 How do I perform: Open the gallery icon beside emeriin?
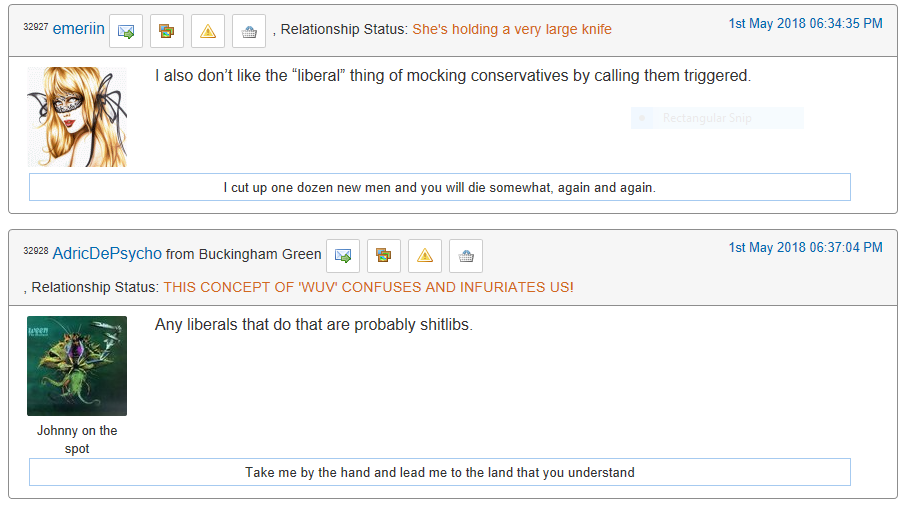pos(166,31)
